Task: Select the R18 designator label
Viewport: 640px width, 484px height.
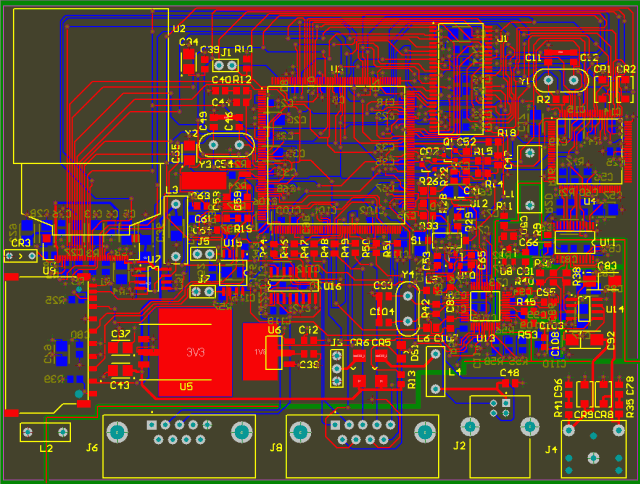Action: coord(507,133)
